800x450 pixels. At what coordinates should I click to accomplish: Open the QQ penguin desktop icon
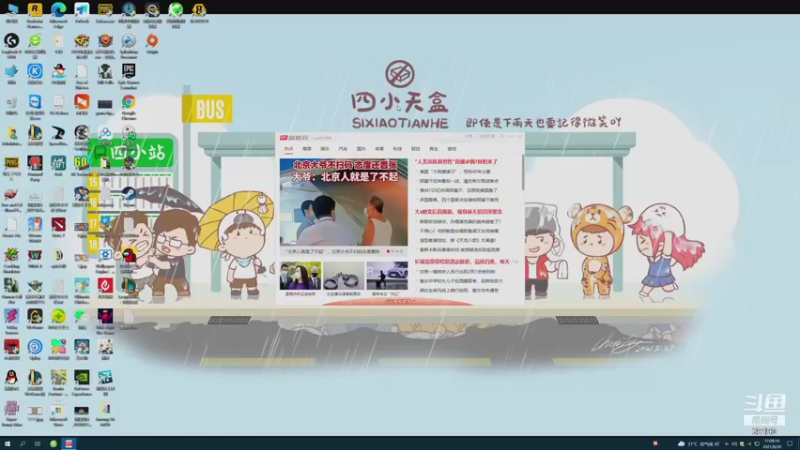(11, 378)
